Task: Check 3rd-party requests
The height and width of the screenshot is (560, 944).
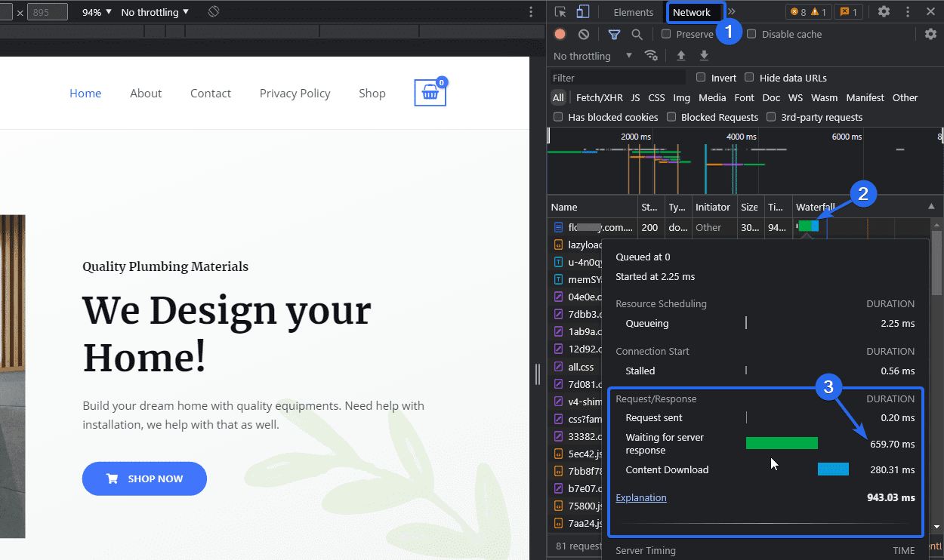Action: click(x=771, y=117)
